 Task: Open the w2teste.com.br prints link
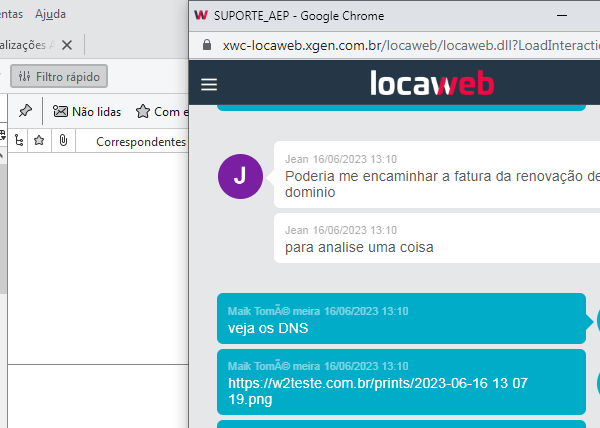[x=378, y=391]
